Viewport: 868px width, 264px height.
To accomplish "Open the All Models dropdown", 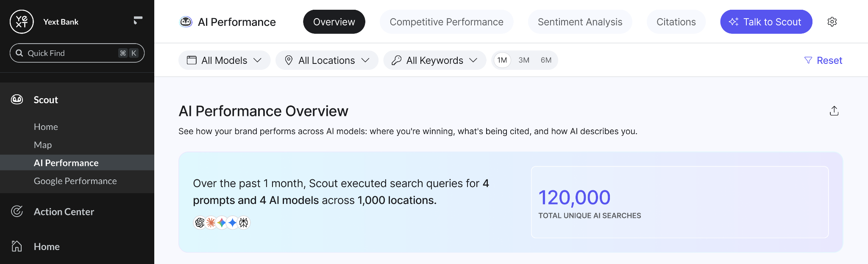I will point(224,60).
